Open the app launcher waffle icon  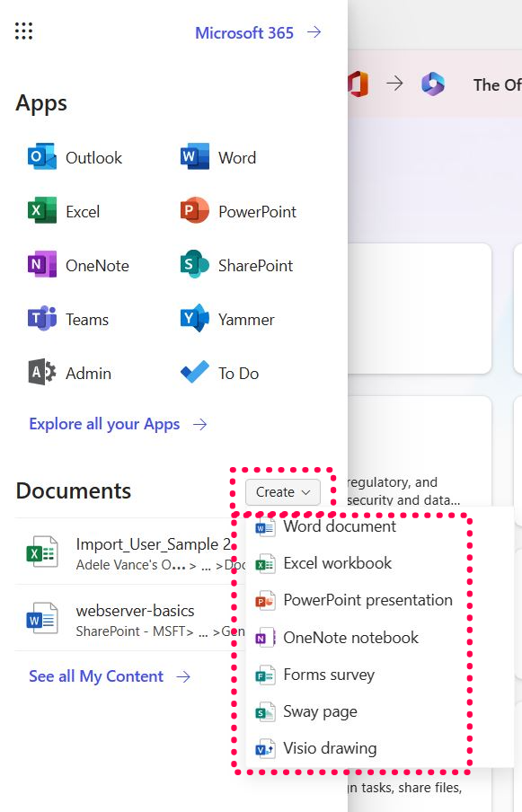(24, 31)
